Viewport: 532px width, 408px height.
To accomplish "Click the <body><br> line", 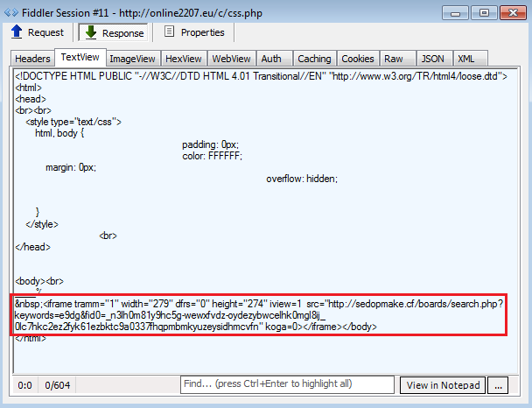I will pos(39,281).
